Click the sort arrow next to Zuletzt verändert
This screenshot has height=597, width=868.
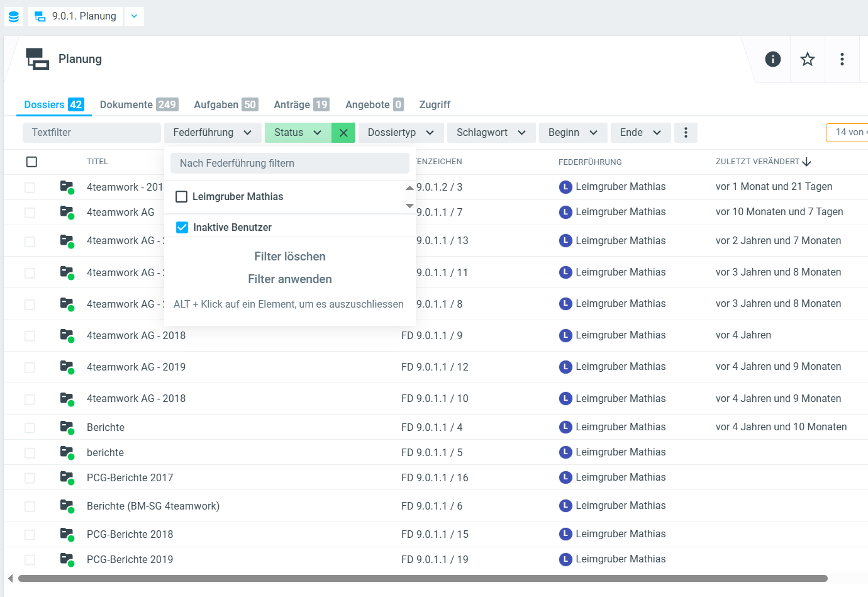[x=807, y=162]
